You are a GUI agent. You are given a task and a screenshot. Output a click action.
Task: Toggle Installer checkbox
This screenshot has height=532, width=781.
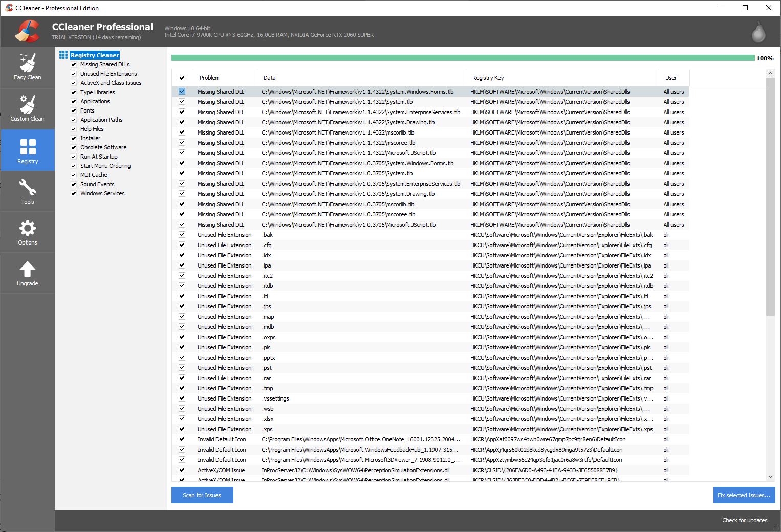pos(74,138)
